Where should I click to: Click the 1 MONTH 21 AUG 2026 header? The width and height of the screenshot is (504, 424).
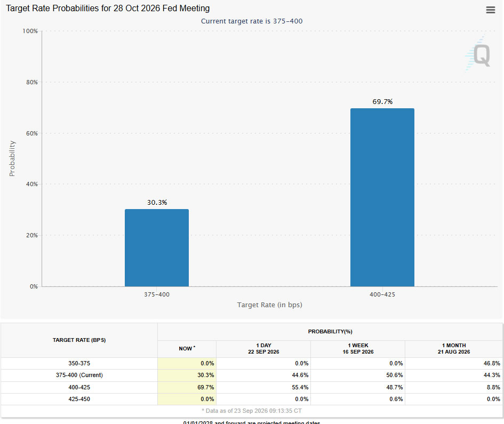click(453, 349)
